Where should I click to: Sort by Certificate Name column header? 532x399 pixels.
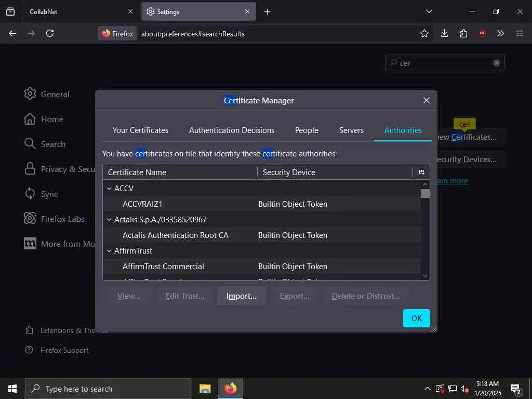click(x=180, y=172)
